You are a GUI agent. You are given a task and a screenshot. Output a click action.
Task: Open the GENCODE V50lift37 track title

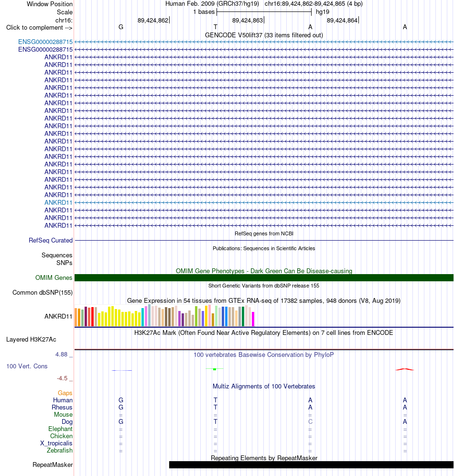264,35
